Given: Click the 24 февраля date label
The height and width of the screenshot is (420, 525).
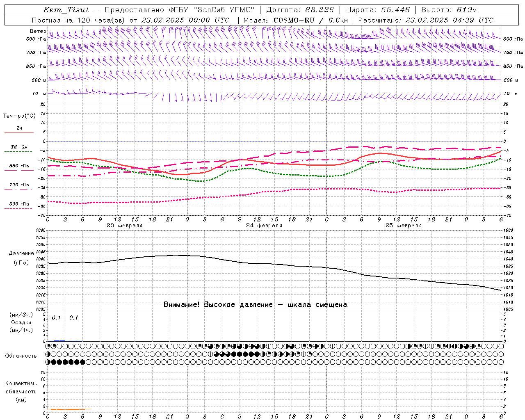Looking at the screenshot, I should pos(264,226).
